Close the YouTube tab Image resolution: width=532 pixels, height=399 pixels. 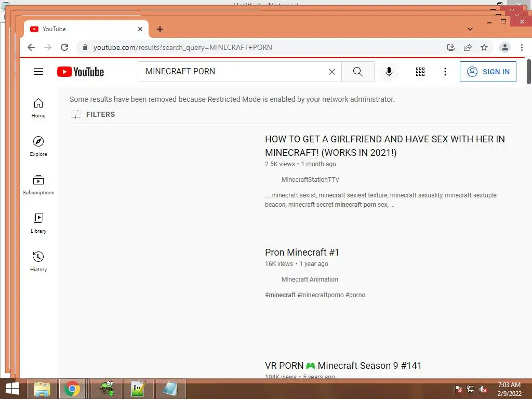(x=140, y=29)
